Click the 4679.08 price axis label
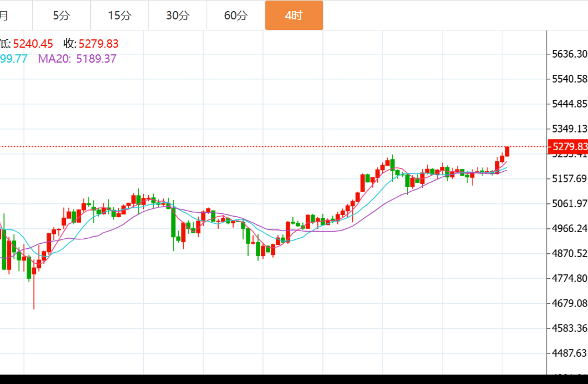 coord(570,303)
